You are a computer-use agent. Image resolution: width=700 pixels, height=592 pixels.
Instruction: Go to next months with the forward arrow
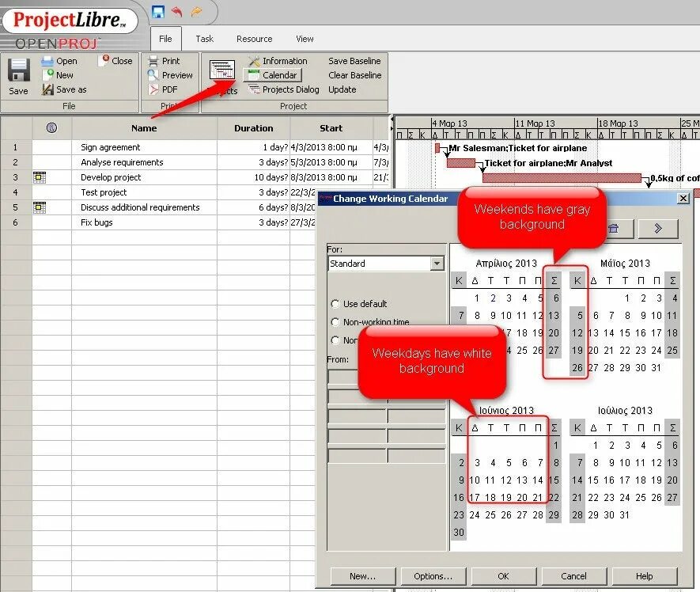(658, 228)
